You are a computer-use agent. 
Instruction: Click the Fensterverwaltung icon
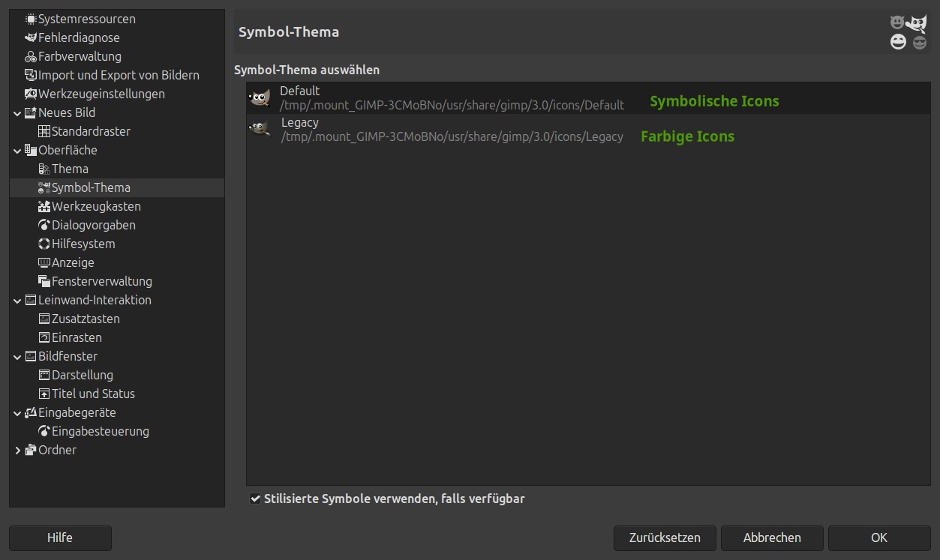click(x=44, y=281)
